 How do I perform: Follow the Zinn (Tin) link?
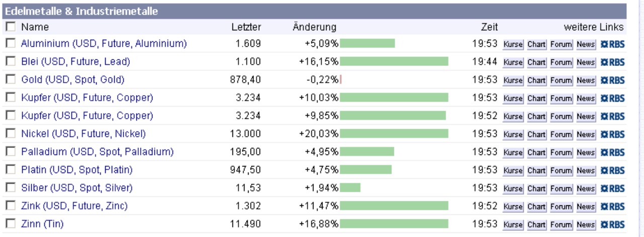coord(42,224)
